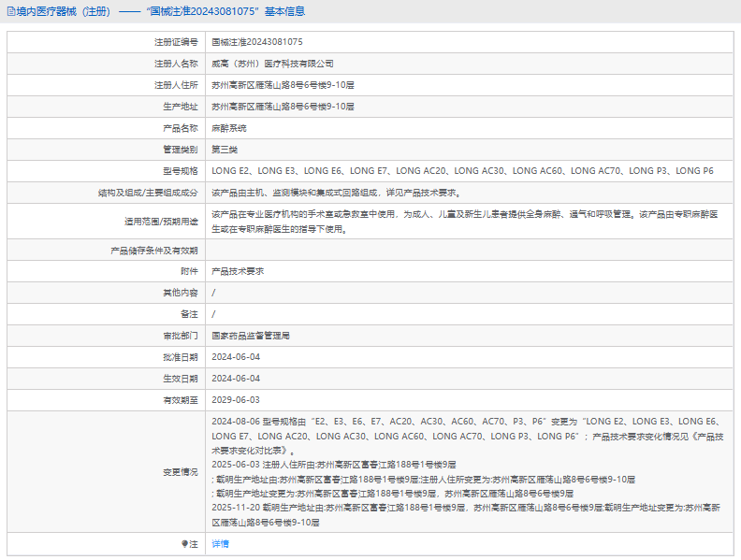Click approval date value in 批准日期 row
741x560 pixels.
pos(236,357)
